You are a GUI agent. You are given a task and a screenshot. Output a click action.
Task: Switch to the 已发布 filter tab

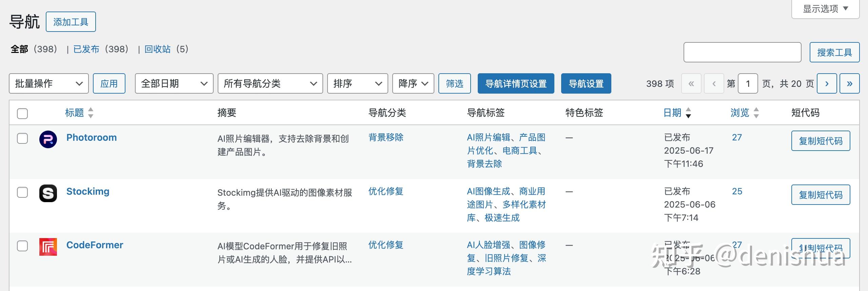point(86,49)
